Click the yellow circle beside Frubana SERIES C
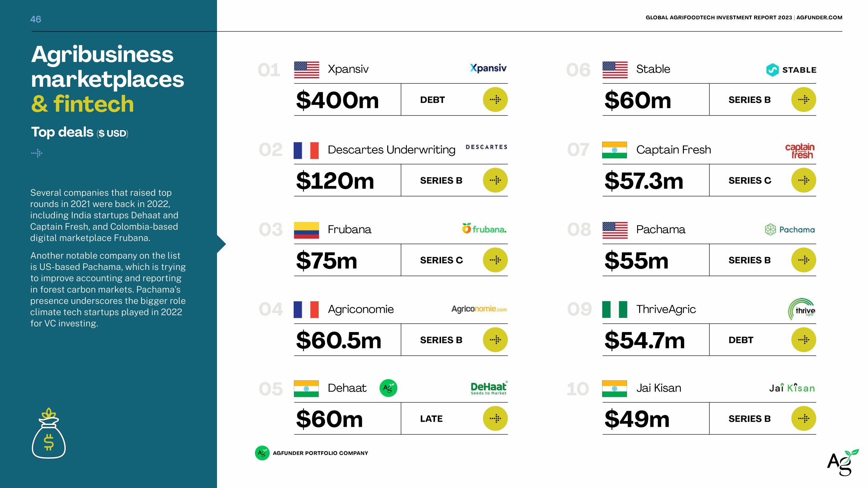This screenshot has width=868, height=488. [x=495, y=260]
